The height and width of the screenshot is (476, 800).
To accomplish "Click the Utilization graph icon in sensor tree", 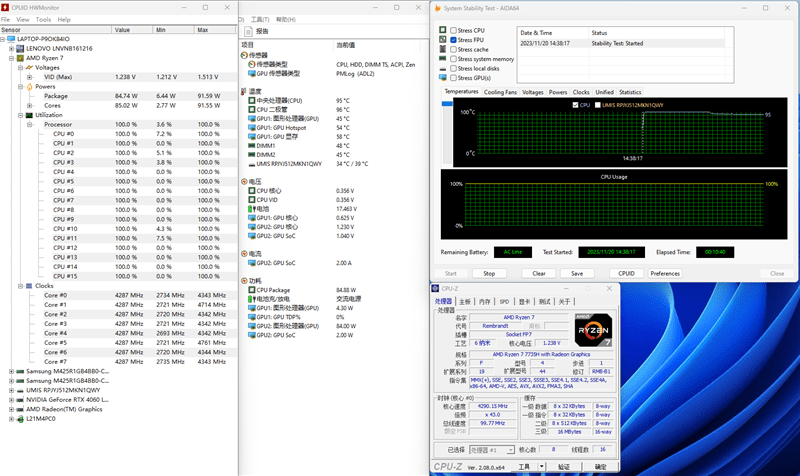I will pos(30,115).
